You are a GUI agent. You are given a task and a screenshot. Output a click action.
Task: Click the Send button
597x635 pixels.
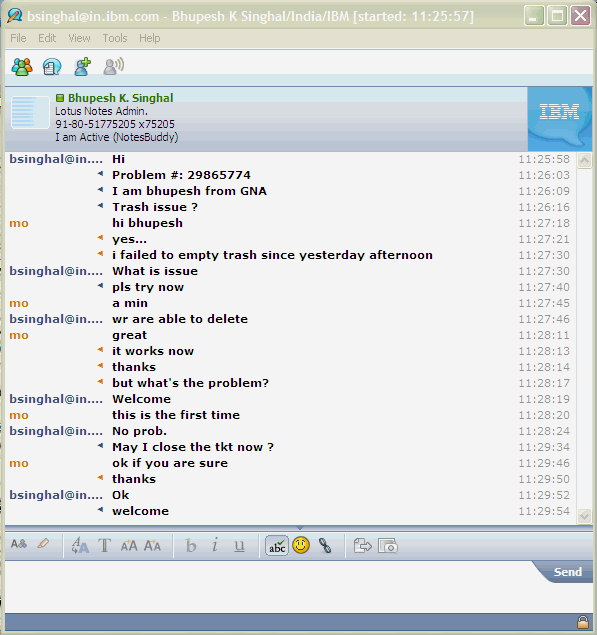[567, 572]
